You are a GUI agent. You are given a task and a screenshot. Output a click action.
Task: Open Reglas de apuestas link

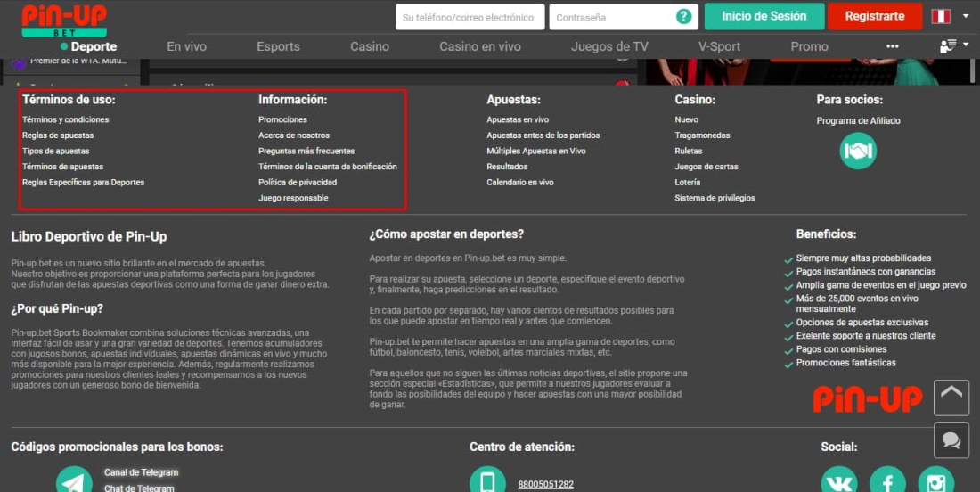[x=58, y=135]
